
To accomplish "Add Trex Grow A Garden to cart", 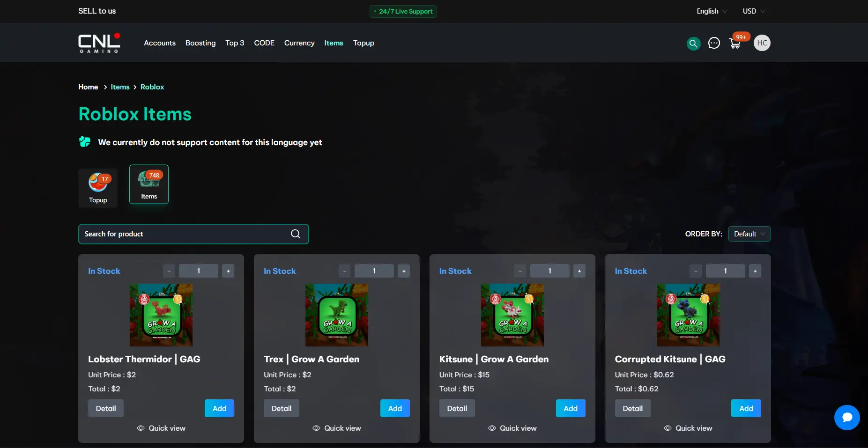I will pos(395,408).
